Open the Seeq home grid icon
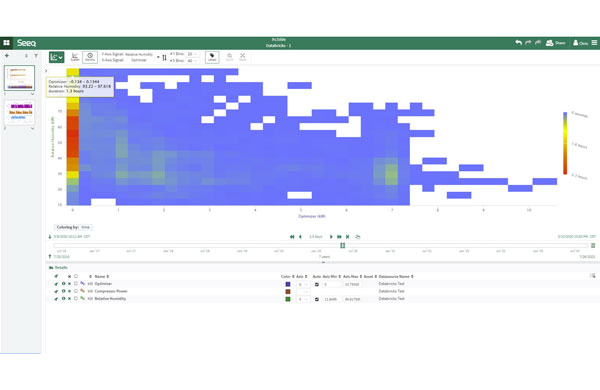The width and height of the screenshot is (600, 390). pyautogui.click(x=7, y=43)
